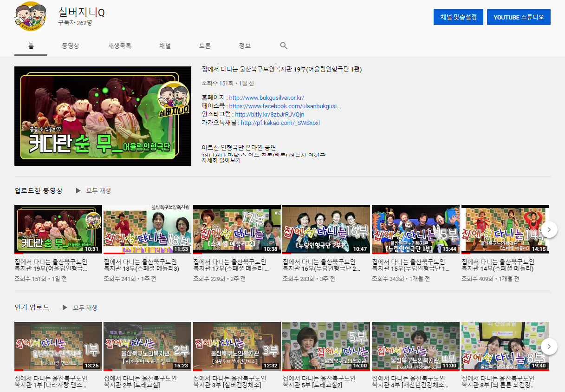This screenshot has height=392, width=565.
Task: Open the featured 커다란 순무 video thumbnail
Action: 103,116
